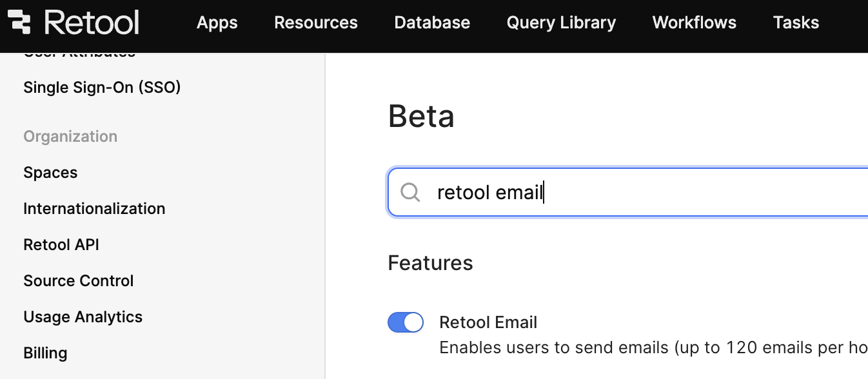Open Spaces settings page
Image resolution: width=868 pixels, height=379 pixels.
pyautogui.click(x=50, y=173)
